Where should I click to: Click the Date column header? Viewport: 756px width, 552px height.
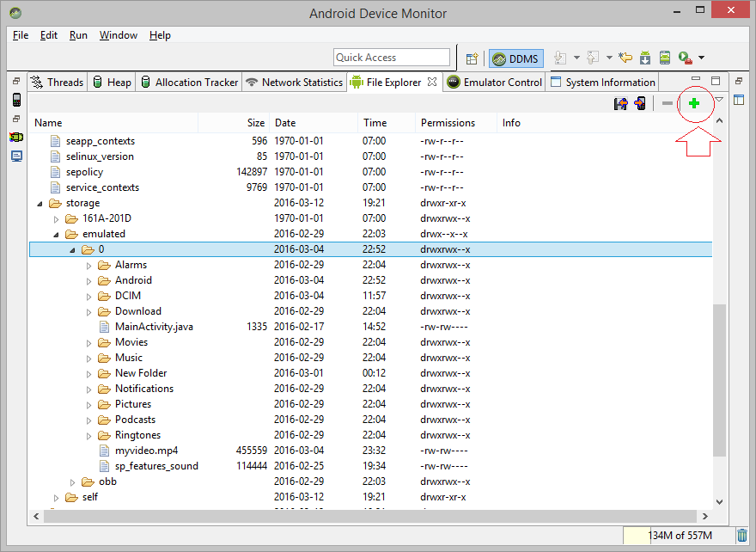point(314,123)
